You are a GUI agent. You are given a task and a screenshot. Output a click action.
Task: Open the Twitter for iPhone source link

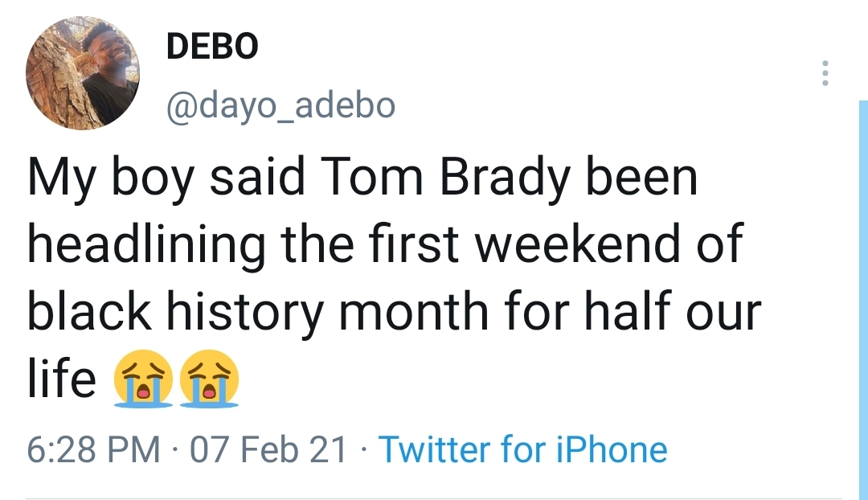click(x=522, y=450)
